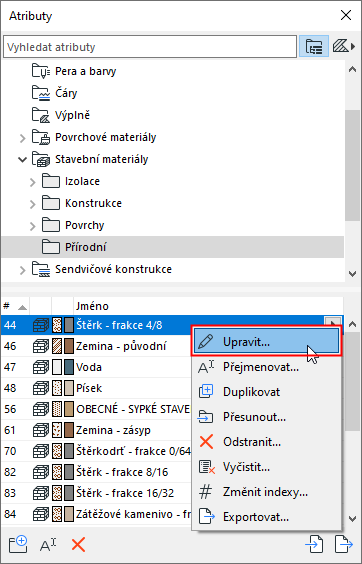Select Přejmenovat... in the context menu
362x564 pixels.
(266, 367)
